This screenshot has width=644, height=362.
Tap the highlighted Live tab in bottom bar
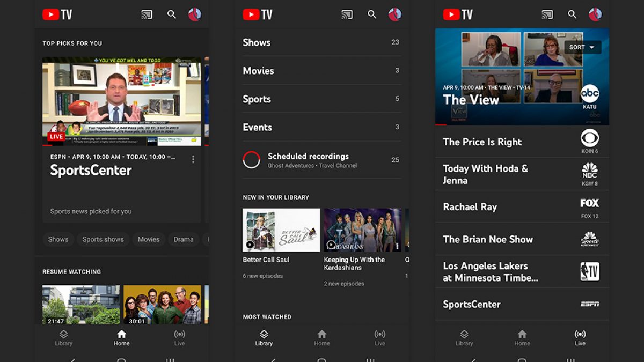point(580,338)
